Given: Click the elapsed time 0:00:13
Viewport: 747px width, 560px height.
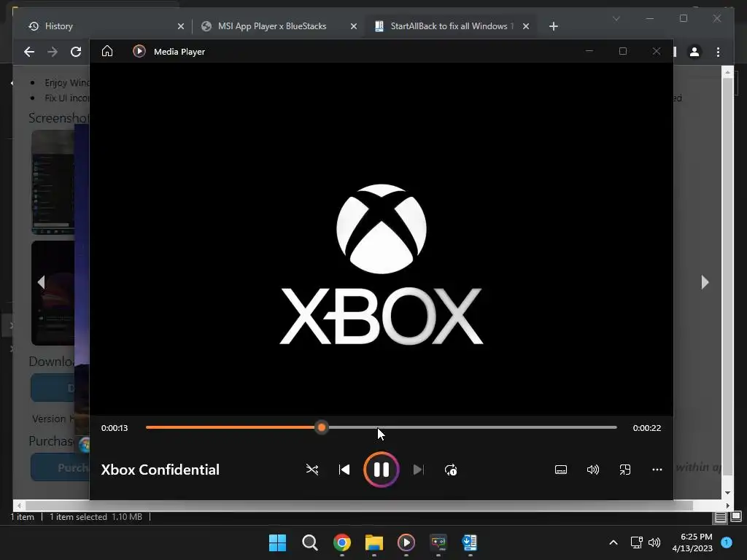Looking at the screenshot, I should (115, 427).
